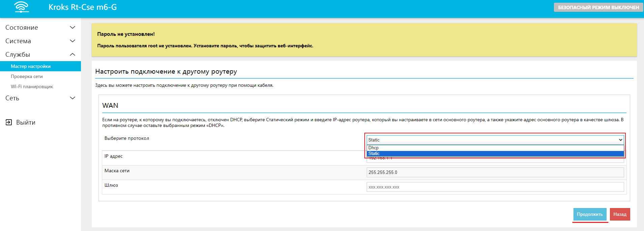Screen dimensions: 644x231
Task: Click the Маска сети input field
Action: tap(495, 172)
